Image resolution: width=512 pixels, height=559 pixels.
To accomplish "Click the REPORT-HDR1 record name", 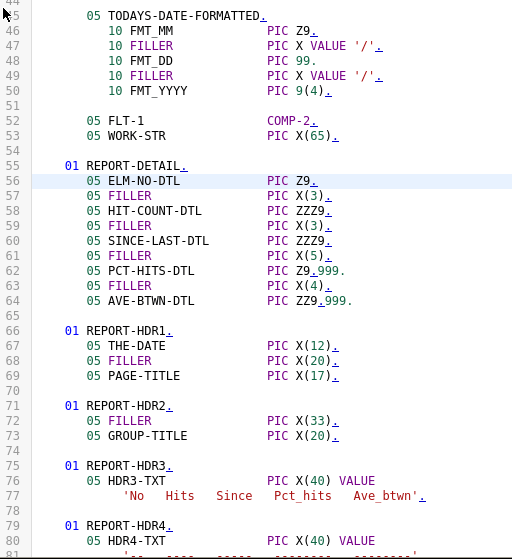I will (x=126, y=331).
